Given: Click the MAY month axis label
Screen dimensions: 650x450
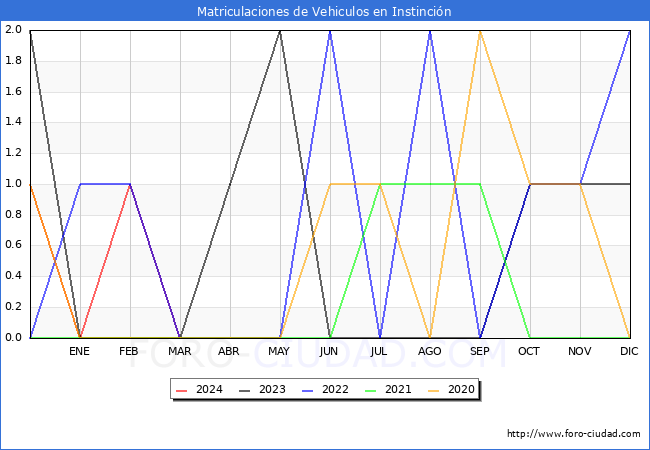Looking at the screenshot, I should tap(279, 351).
